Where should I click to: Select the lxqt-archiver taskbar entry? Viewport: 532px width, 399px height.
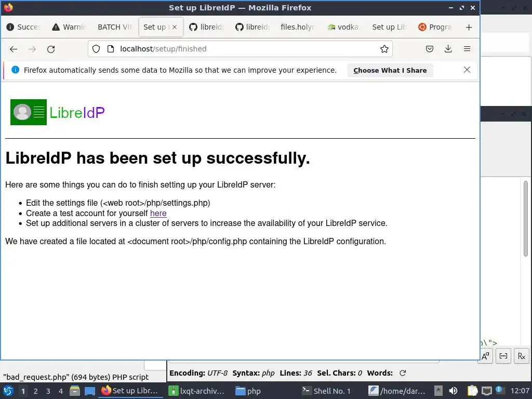click(197, 391)
